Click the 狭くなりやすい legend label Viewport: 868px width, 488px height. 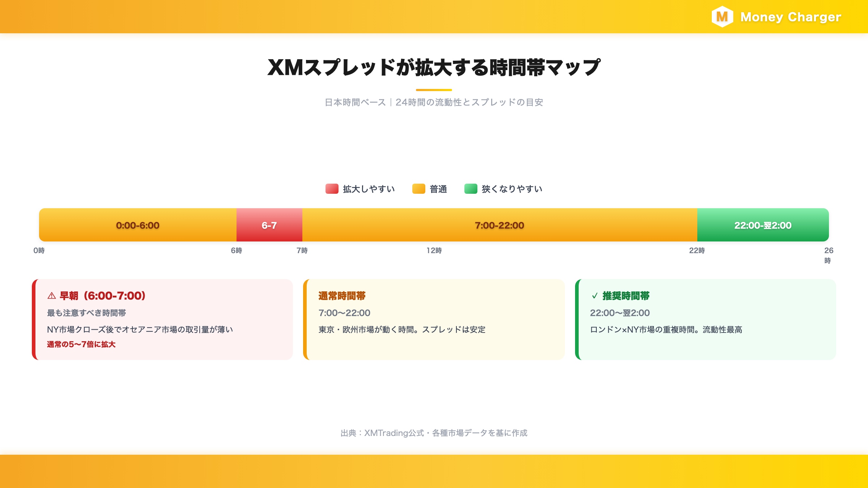click(512, 189)
